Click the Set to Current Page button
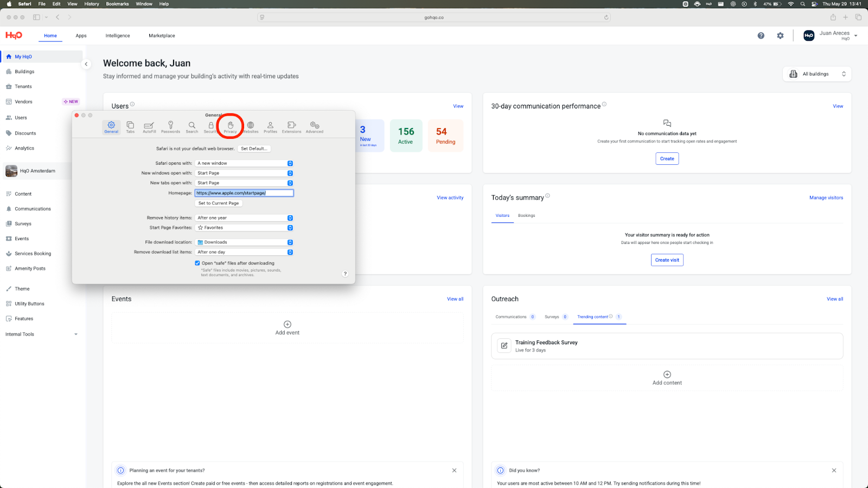 pos(219,203)
